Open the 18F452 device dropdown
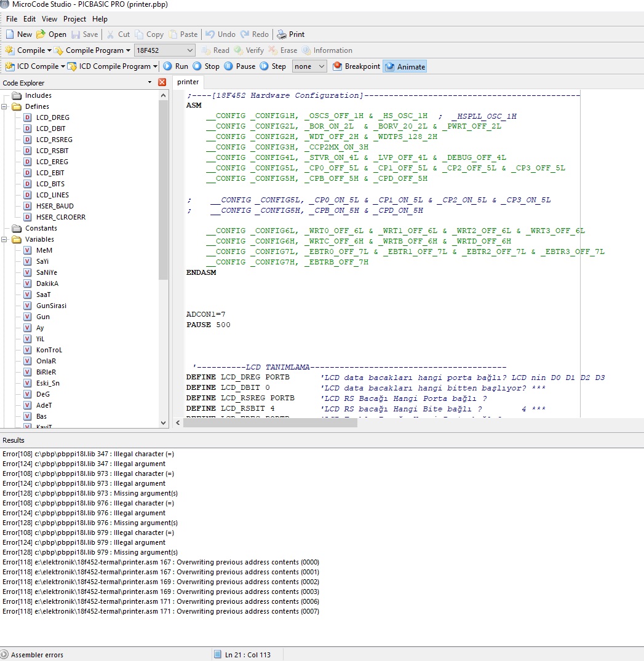 click(x=164, y=50)
